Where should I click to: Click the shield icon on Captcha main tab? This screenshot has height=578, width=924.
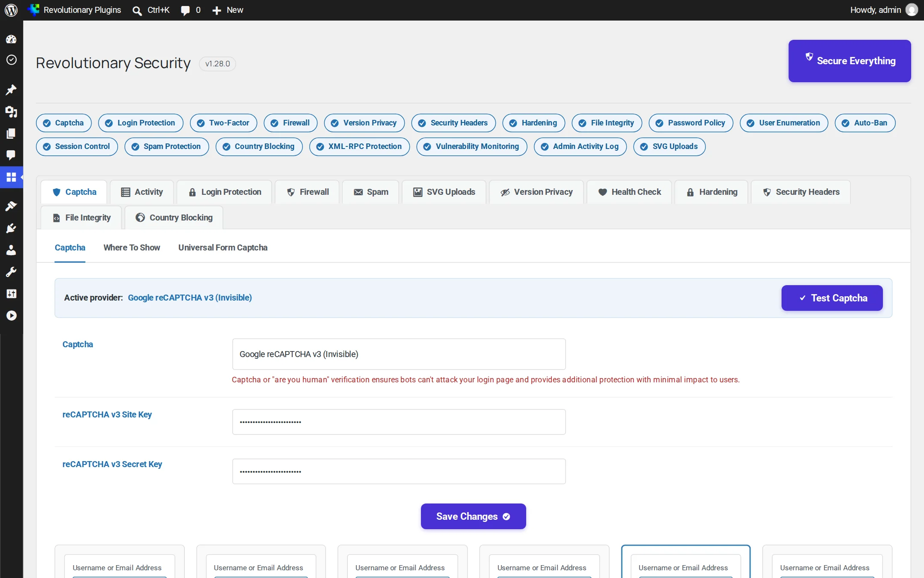click(x=56, y=192)
